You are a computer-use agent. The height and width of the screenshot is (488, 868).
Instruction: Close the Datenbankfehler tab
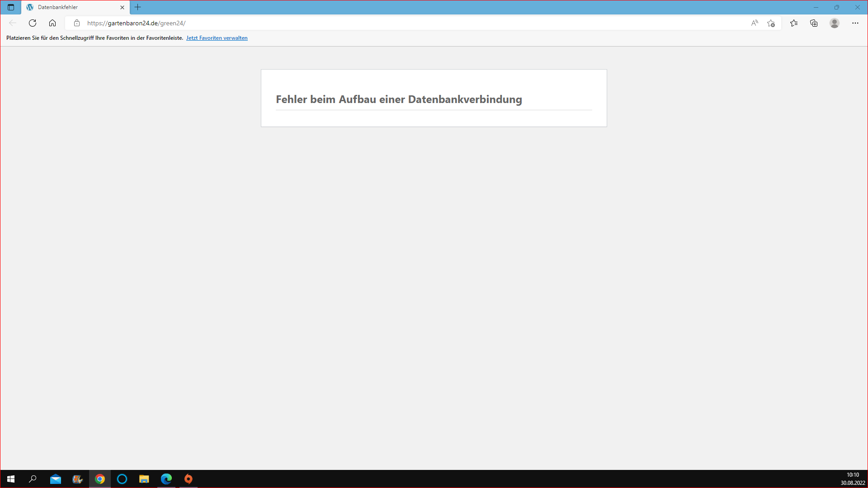coord(122,7)
